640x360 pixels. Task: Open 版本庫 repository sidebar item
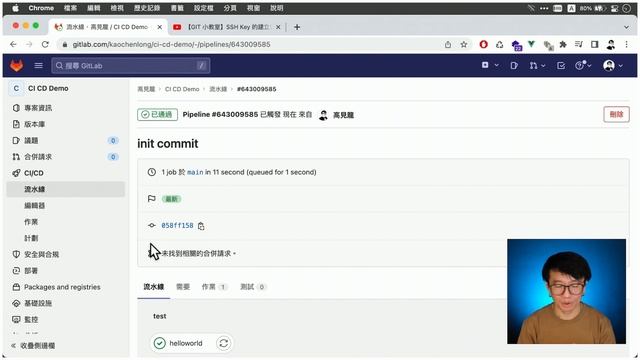coord(34,124)
